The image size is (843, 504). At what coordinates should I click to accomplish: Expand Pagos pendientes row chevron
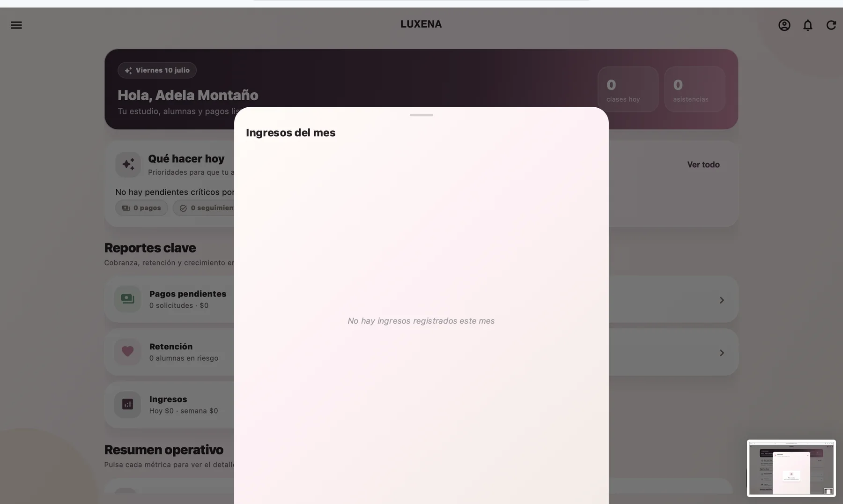pos(722,300)
